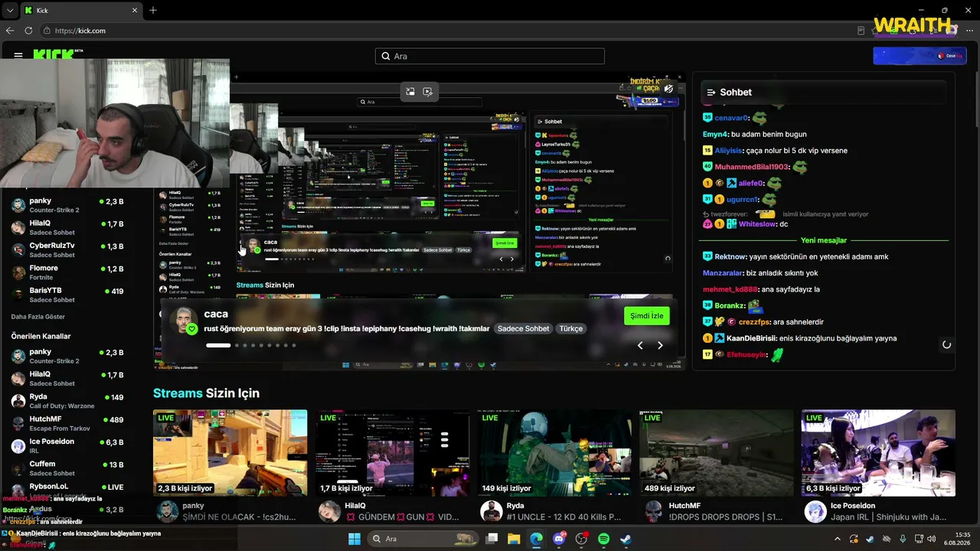The height and width of the screenshot is (551, 980).
Task: Open CyberRulzTv channel in the sidebar
Action: click(x=67, y=249)
